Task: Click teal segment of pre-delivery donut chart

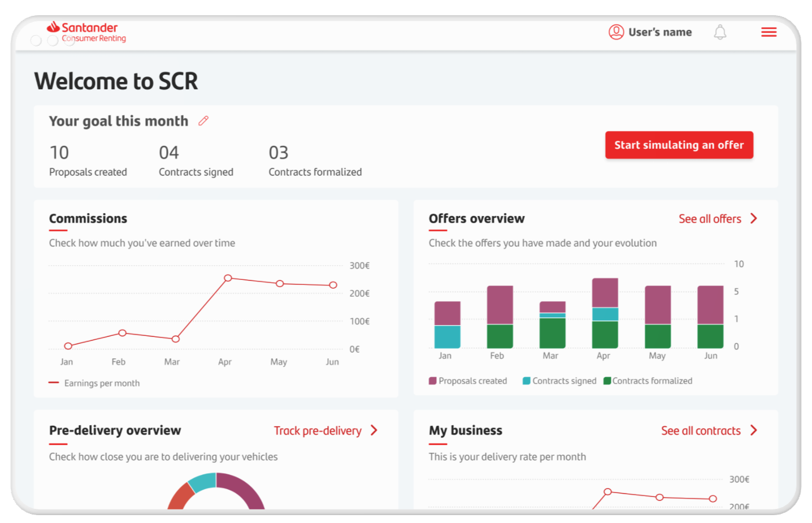Action: click(203, 482)
